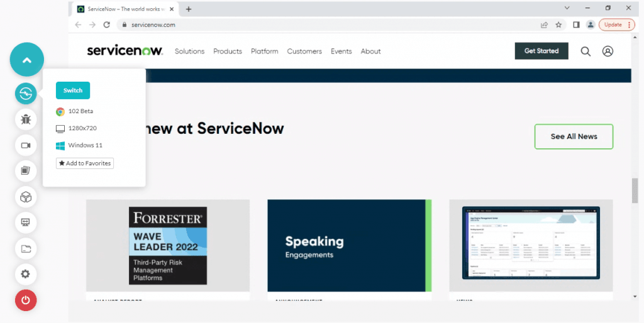Click the share page icon in address bar
The image size is (644, 323).
coord(544,25)
